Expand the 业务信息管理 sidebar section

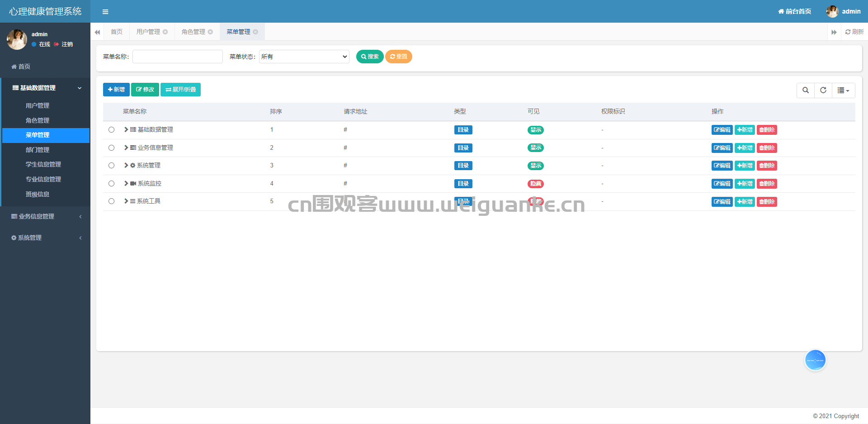click(x=45, y=216)
